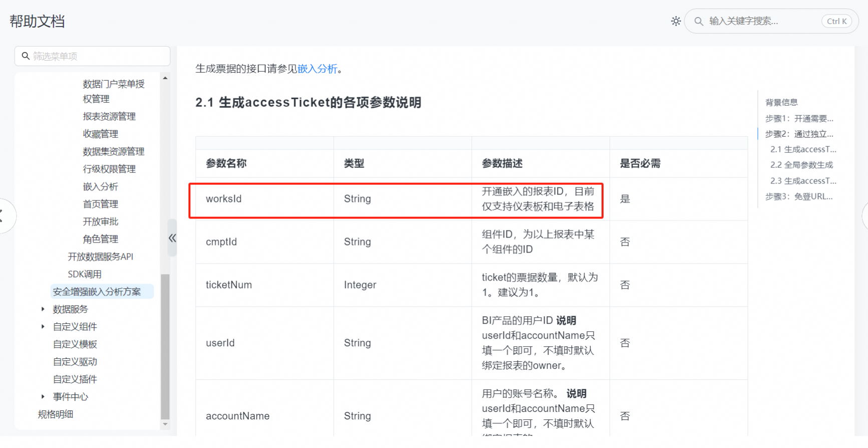
Task: Jump to 2.2 全局参数生成 outline entry
Action: click(x=801, y=165)
